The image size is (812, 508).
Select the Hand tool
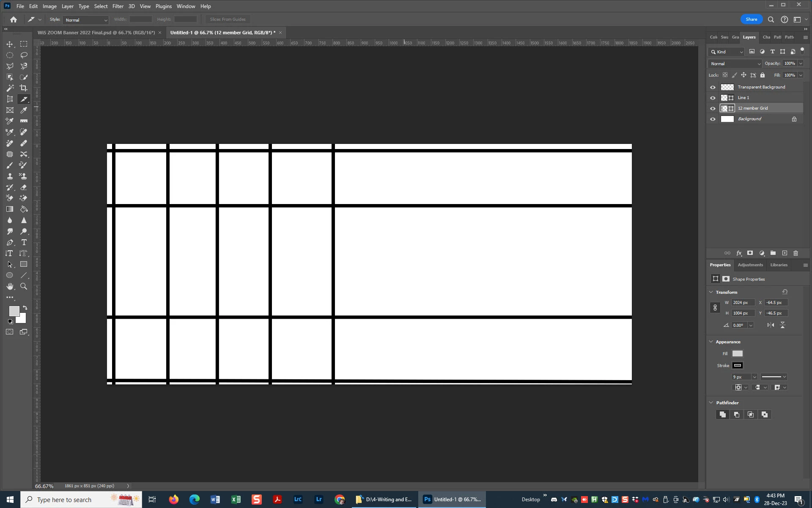click(9, 287)
